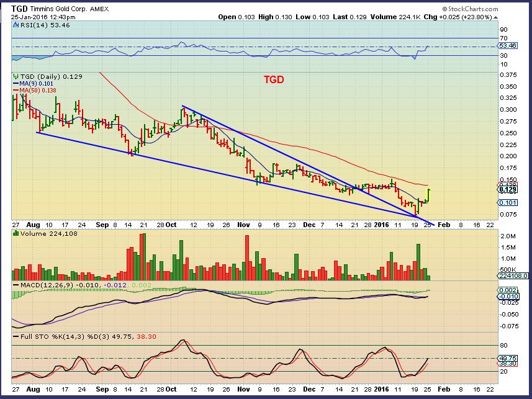Screen dimensions: 532x399
Task: Click 'Dec' on the stochastic panel date axis
Action: [309, 389]
